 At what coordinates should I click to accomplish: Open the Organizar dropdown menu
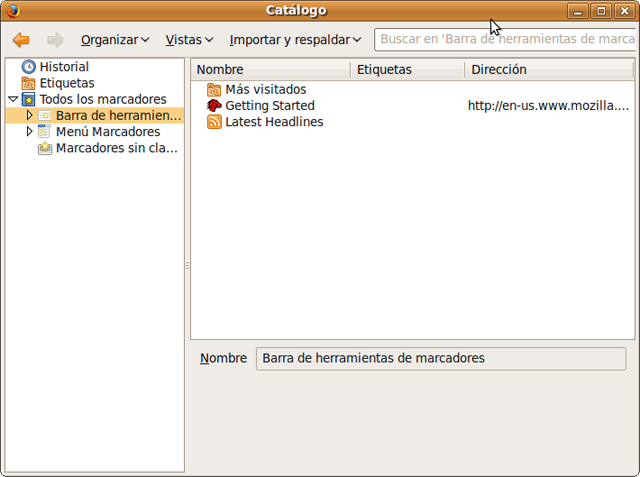tap(114, 40)
